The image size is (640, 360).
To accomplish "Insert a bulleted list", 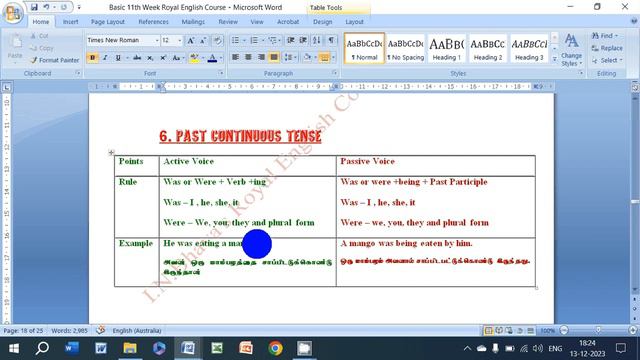I will (x=236, y=40).
